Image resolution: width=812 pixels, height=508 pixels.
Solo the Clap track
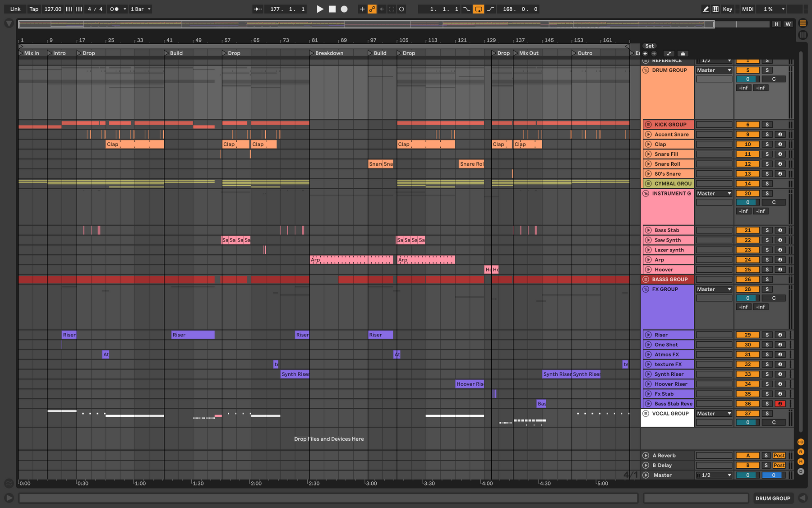(767, 144)
